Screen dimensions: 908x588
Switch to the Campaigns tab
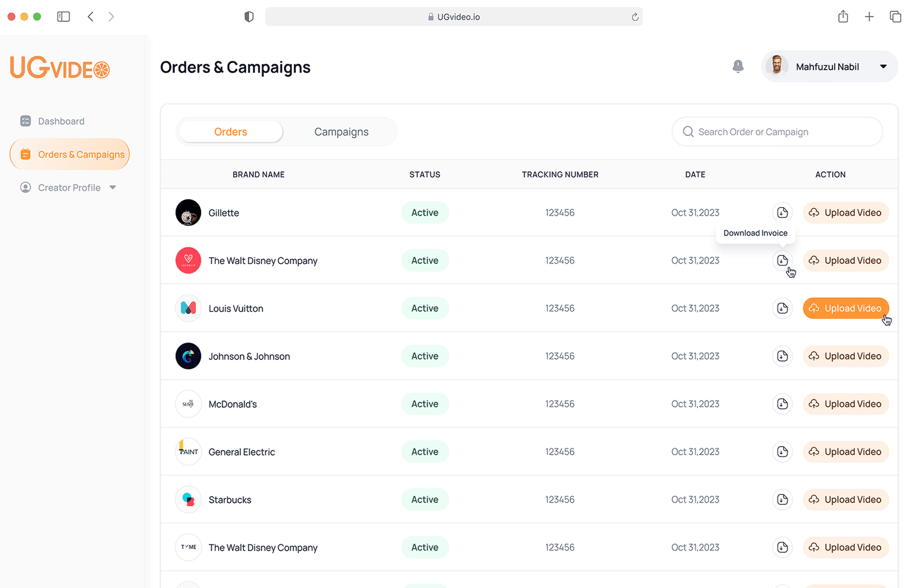pyautogui.click(x=341, y=132)
